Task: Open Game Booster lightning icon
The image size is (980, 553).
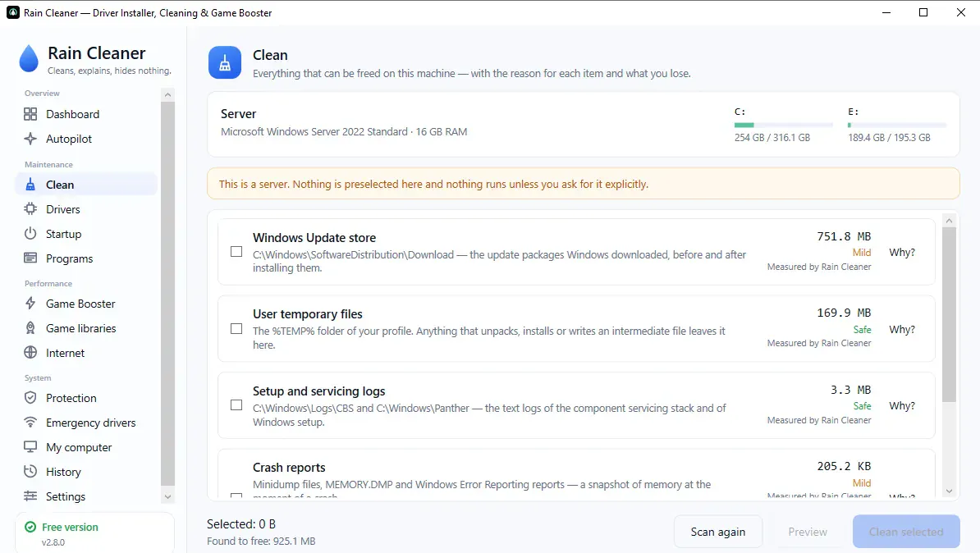Action: [30, 304]
